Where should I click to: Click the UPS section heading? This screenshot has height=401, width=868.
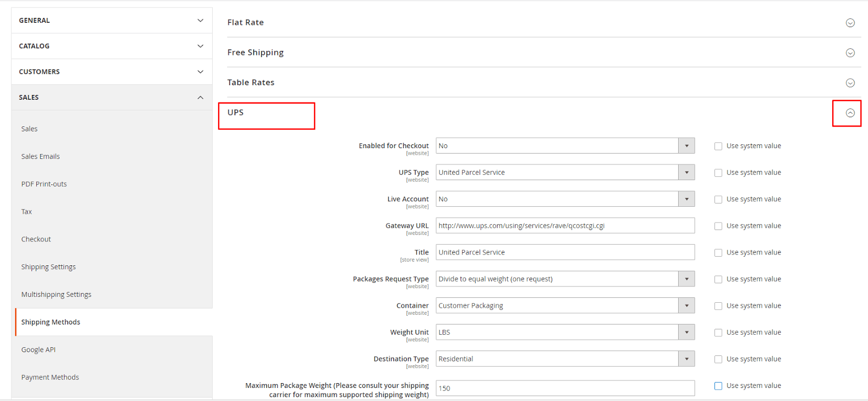point(235,112)
